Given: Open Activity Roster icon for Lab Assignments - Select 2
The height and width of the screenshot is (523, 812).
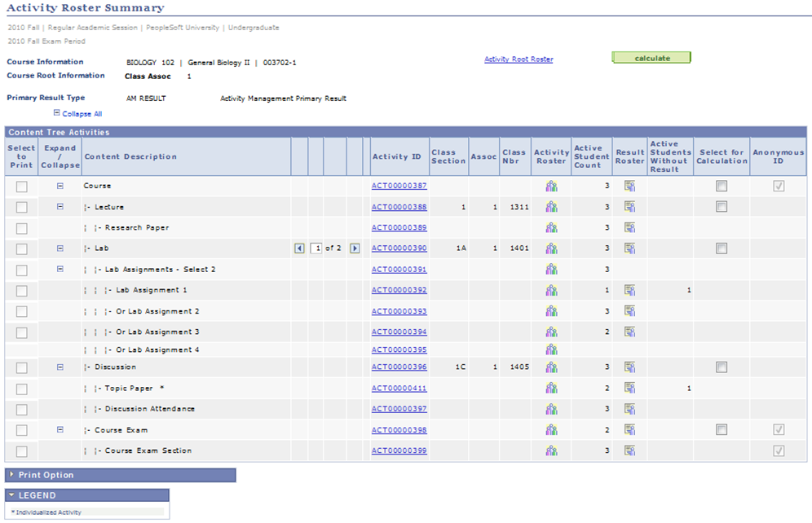Looking at the screenshot, I should click(551, 269).
